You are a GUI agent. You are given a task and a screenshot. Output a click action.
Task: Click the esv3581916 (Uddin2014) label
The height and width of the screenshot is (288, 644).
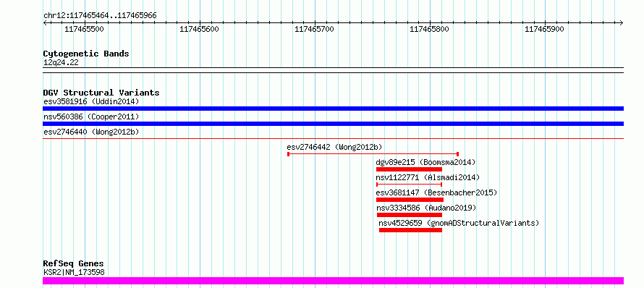tap(91, 101)
